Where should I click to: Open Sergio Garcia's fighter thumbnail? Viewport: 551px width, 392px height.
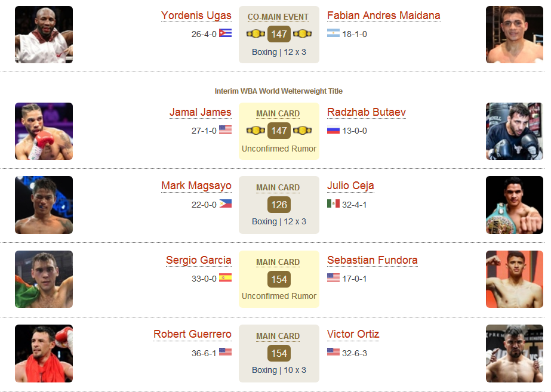click(44, 279)
